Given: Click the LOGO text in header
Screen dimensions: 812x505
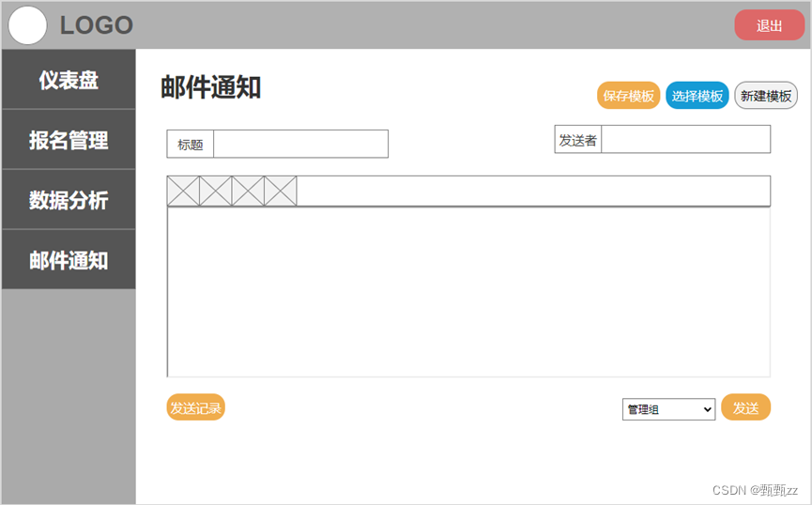Looking at the screenshot, I should [97, 25].
